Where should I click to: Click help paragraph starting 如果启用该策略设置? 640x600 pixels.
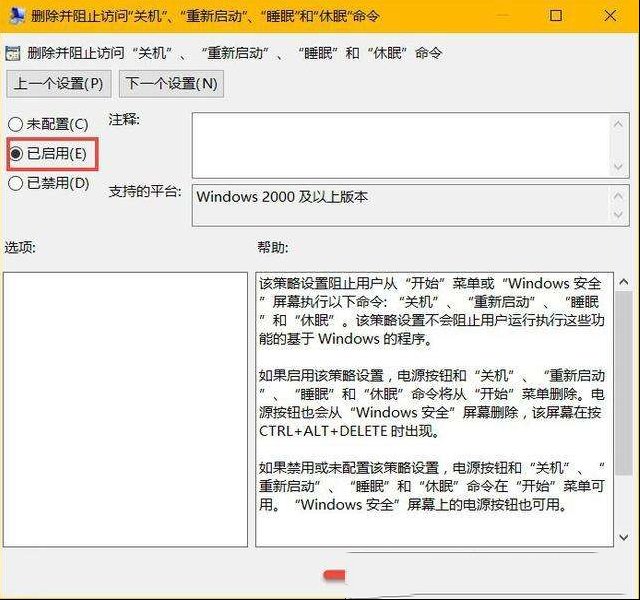pos(431,403)
